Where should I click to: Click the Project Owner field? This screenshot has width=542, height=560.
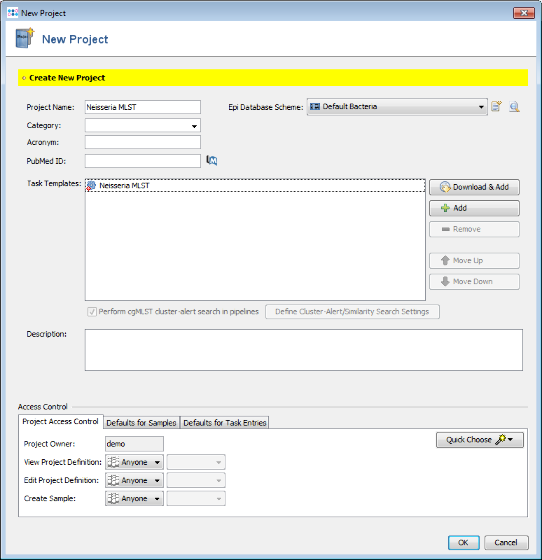134,444
